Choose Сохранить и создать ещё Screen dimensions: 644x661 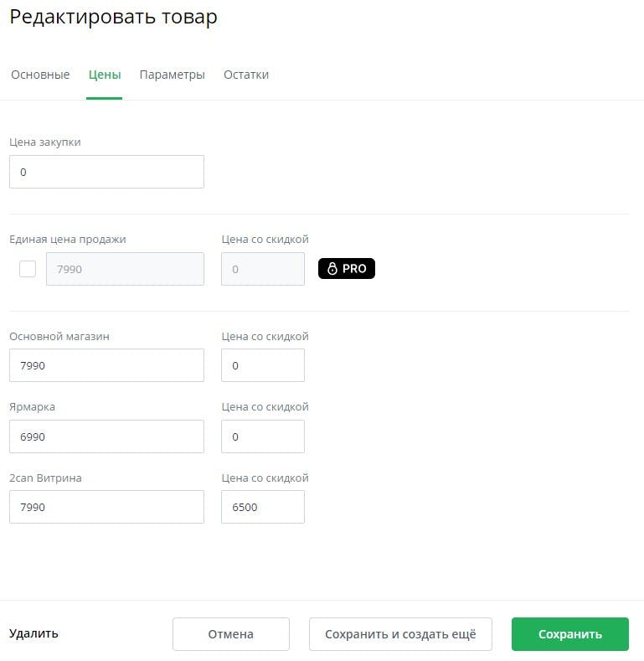point(400,634)
